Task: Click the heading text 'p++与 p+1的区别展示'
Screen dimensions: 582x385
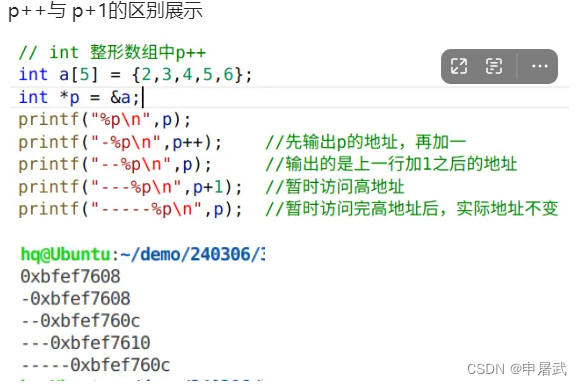Action: [x=105, y=11]
